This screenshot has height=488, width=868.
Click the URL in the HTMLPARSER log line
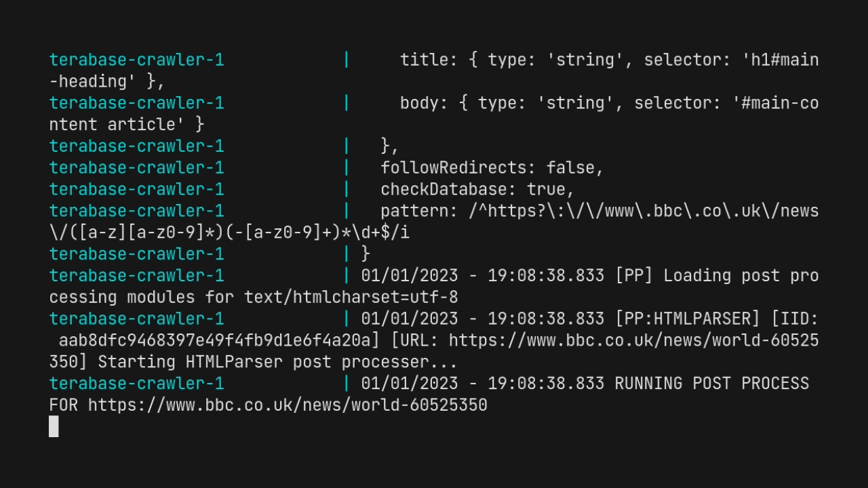click(x=434, y=351)
